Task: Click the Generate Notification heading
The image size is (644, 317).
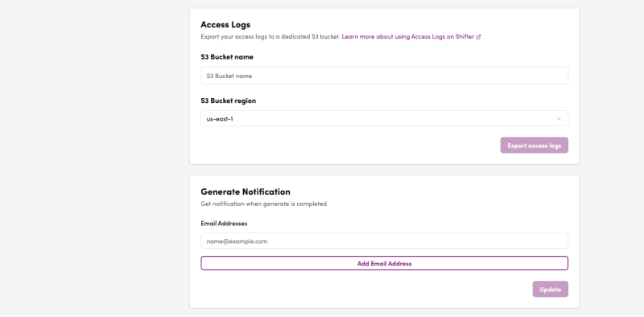Action: [x=246, y=191]
